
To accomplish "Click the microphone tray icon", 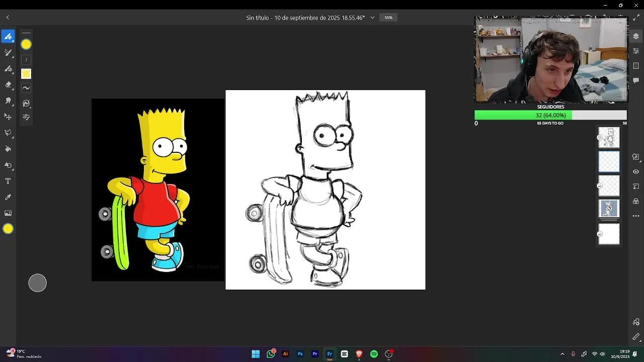I will point(573,354).
